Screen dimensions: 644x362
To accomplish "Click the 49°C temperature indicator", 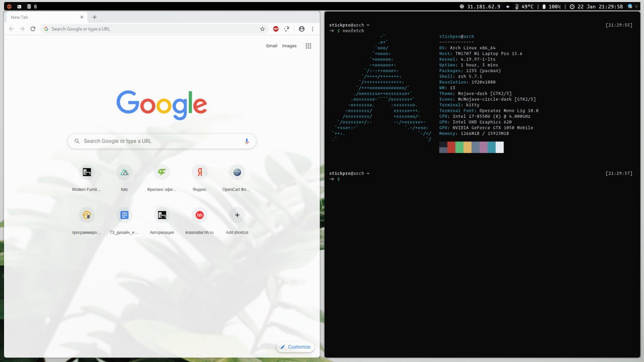I will [524, 7].
